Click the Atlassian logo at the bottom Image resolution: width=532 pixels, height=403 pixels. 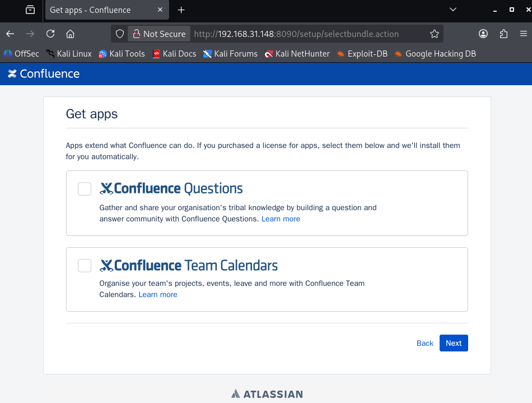coord(267,394)
